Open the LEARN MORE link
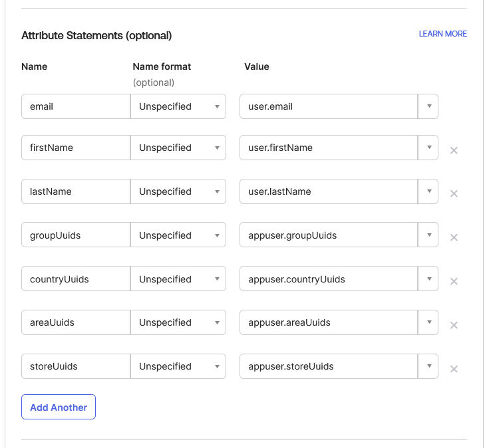Screen dimensions: 487x448 tap(442, 34)
